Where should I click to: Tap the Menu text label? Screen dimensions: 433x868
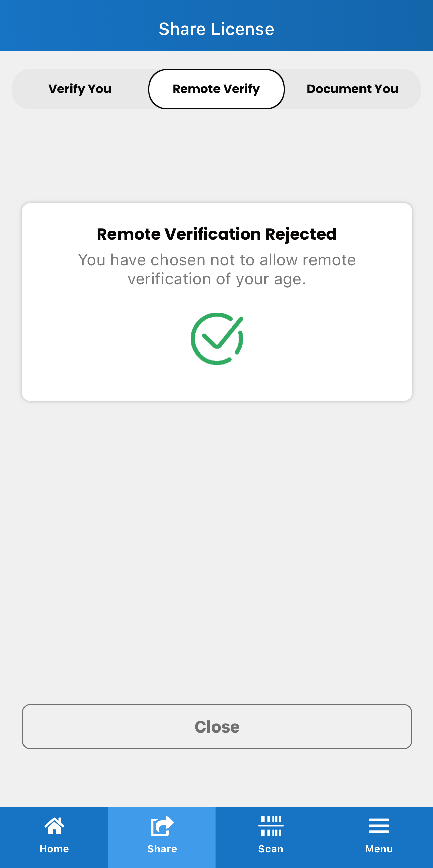(x=379, y=849)
